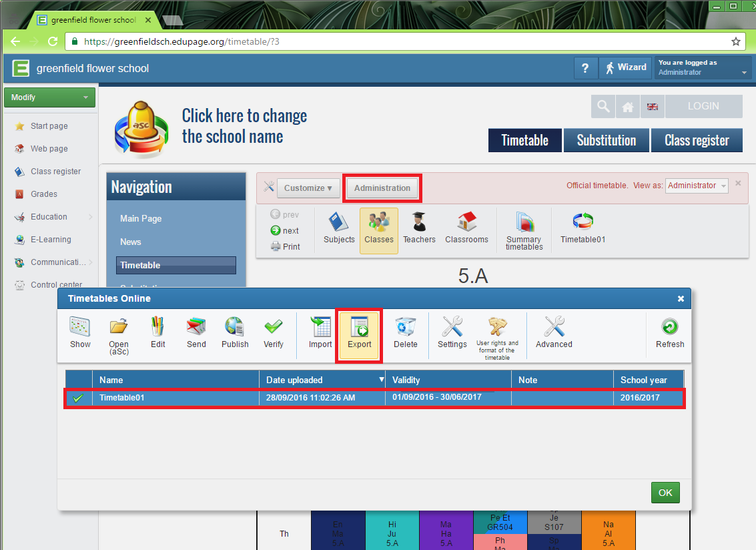The height and width of the screenshot is (550, 756).
Task: Expand the Customize dropdown
Action: (308, 188)
